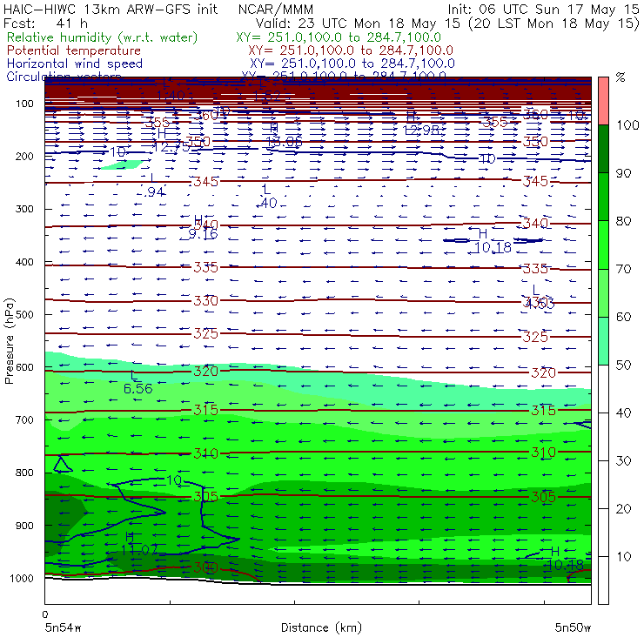644x644 pixels.
Task: Click the colorbar '30' percent label
Action: click(x=623, y=461)
